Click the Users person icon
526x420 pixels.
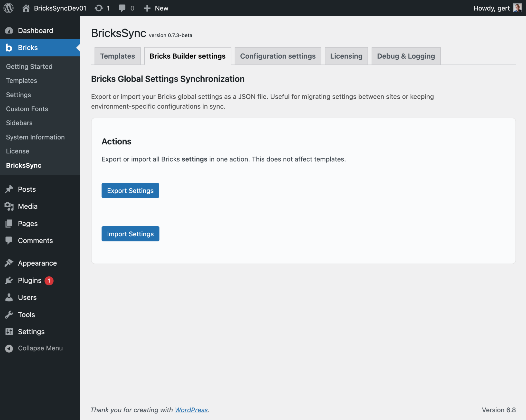coord(9,297)
